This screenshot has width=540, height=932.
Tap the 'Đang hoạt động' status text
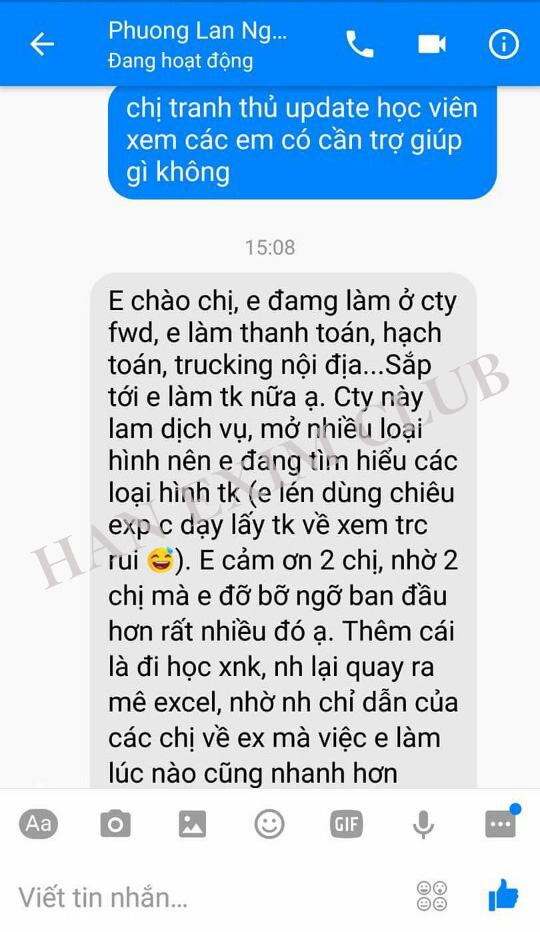coord(180,61)
